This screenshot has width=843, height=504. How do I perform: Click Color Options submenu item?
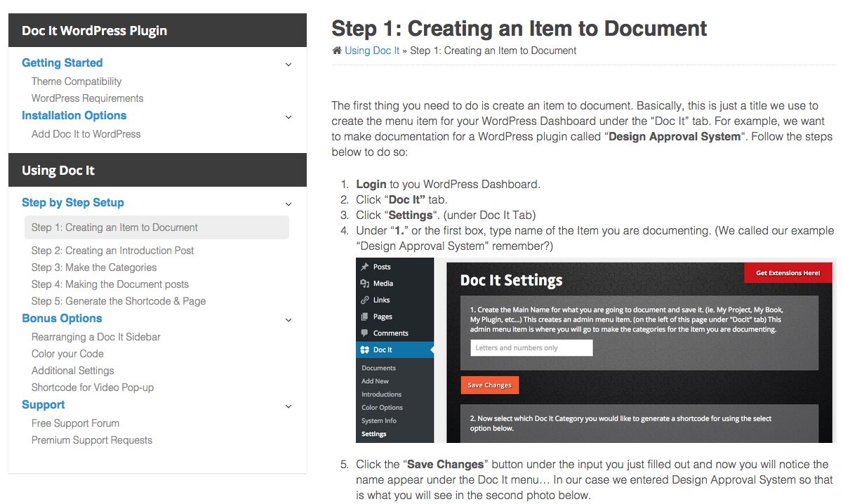[x=383, y=408]
